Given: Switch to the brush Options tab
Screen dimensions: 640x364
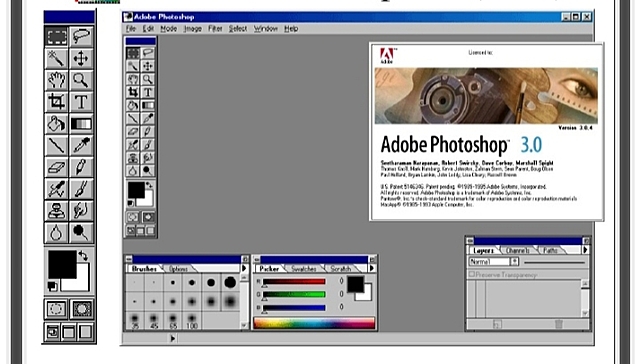Looking at the screenshot, I should (178, 269).
